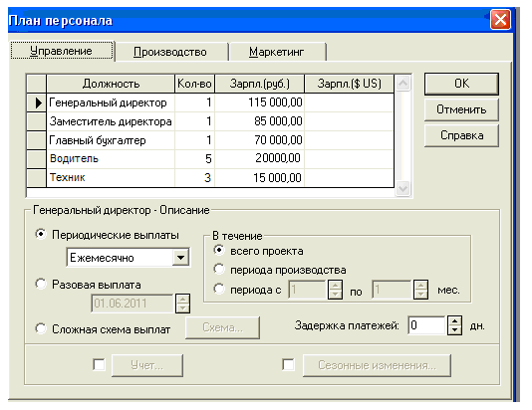The height and width of the screenshot is (410, 532).
Task: Decrease the period end month stepper
Action: [x=420, y=295]
